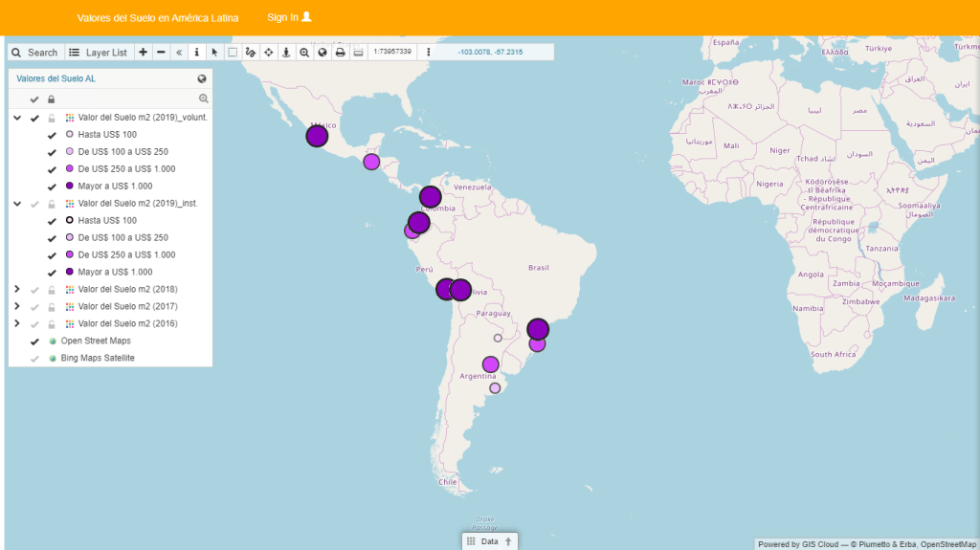This screenshot has width=980, height=550.
Task: Open the Layer List panel
Action: pyautogui.click(x=98, y=53)
